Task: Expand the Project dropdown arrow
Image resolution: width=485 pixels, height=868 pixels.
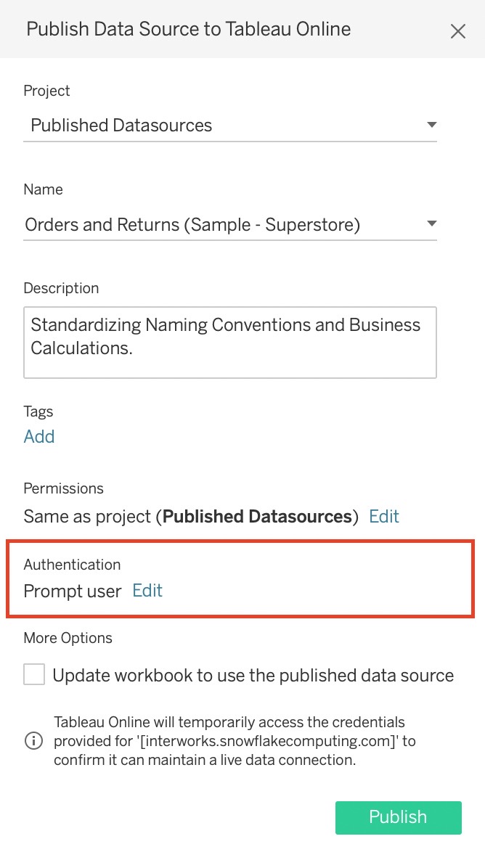Action: click(x=432, y=125)
